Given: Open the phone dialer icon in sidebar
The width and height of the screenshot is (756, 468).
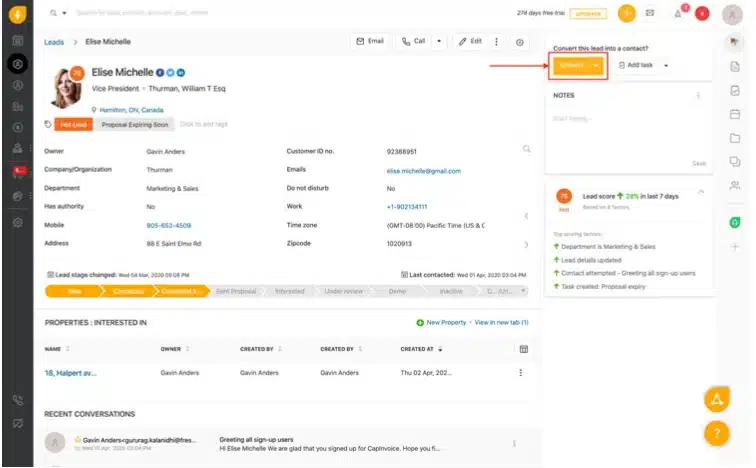Looking at the screenshot, I should [18, 400].
